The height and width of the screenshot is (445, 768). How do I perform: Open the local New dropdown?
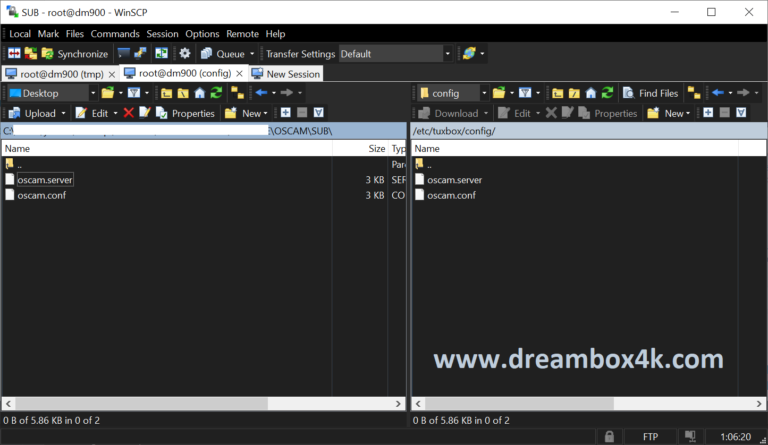tap(246, 113)
